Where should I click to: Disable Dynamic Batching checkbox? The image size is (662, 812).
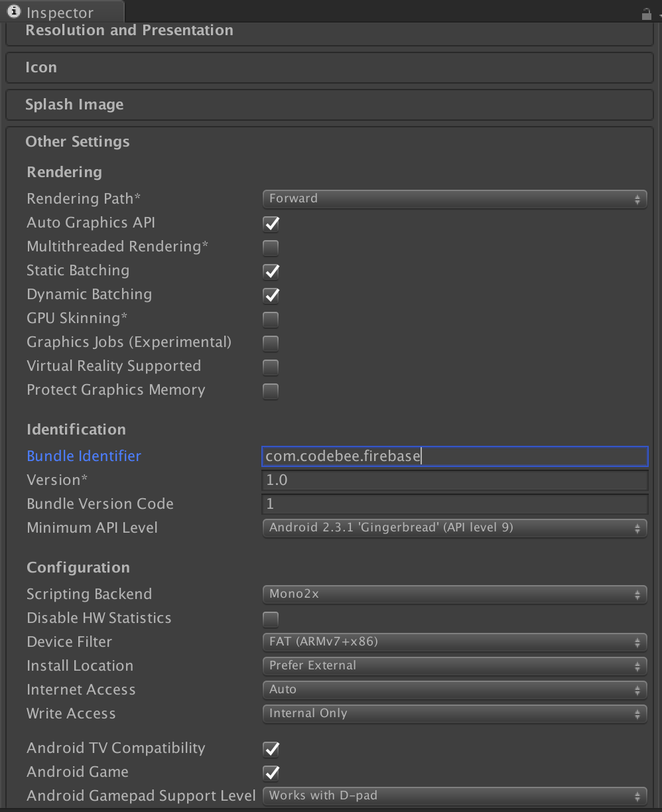[x=271, y=295]
